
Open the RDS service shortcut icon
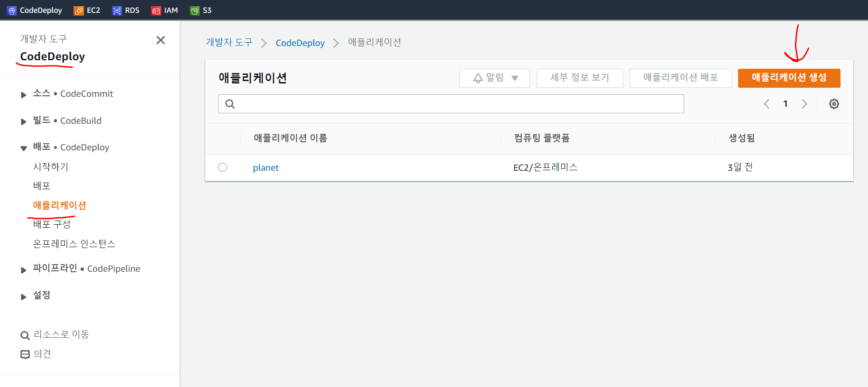coord(117,10)
